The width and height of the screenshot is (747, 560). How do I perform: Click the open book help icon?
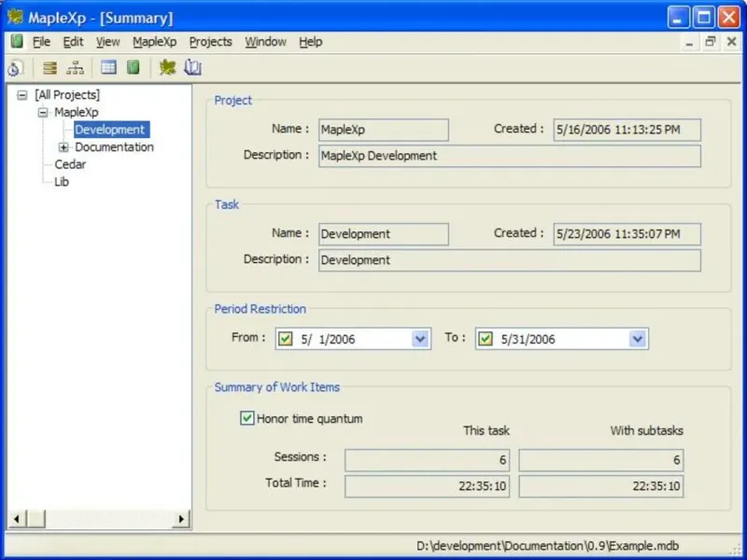click(x=193, y=67)
